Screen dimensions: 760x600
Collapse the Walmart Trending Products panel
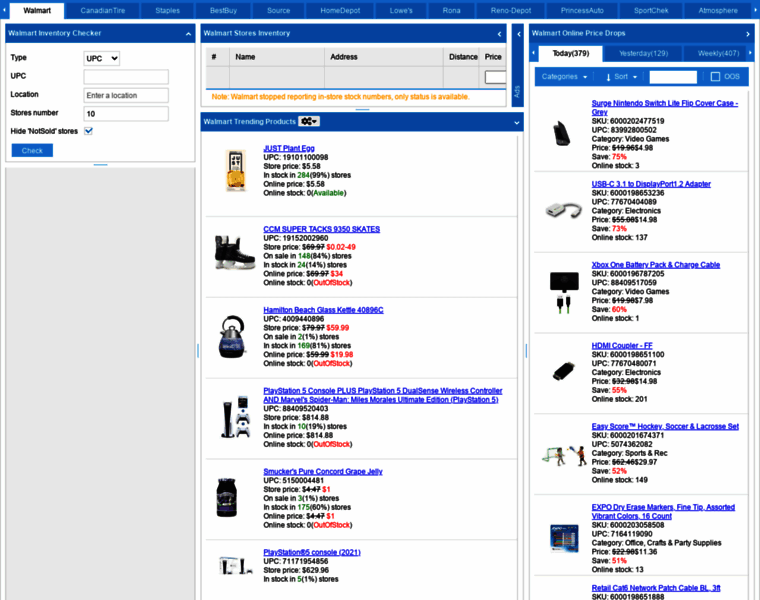[517, 122]
